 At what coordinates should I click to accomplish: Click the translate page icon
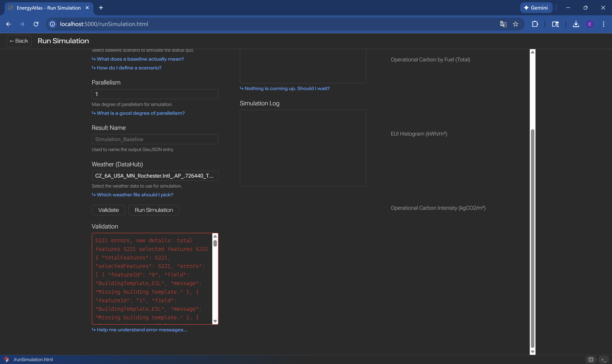tap(503, 24)
